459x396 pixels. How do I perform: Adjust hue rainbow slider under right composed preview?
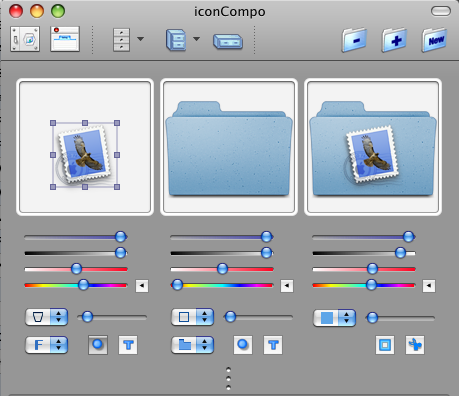coord(364,285)
